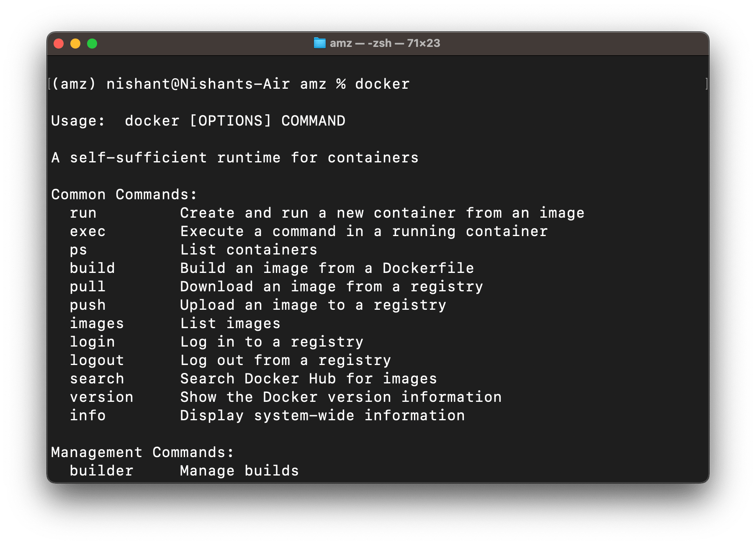Click '[OPTIONS]' in the usage line
The image size is (756, 545).
pyautogui.click(x=230, y=121)
